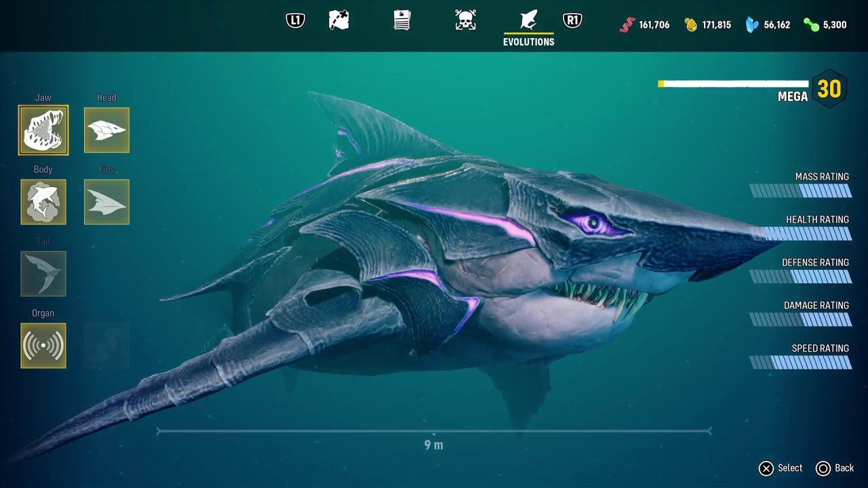Select the Tail evolution slot
Viewport: 868px width, 488px height.
(43, 274)
